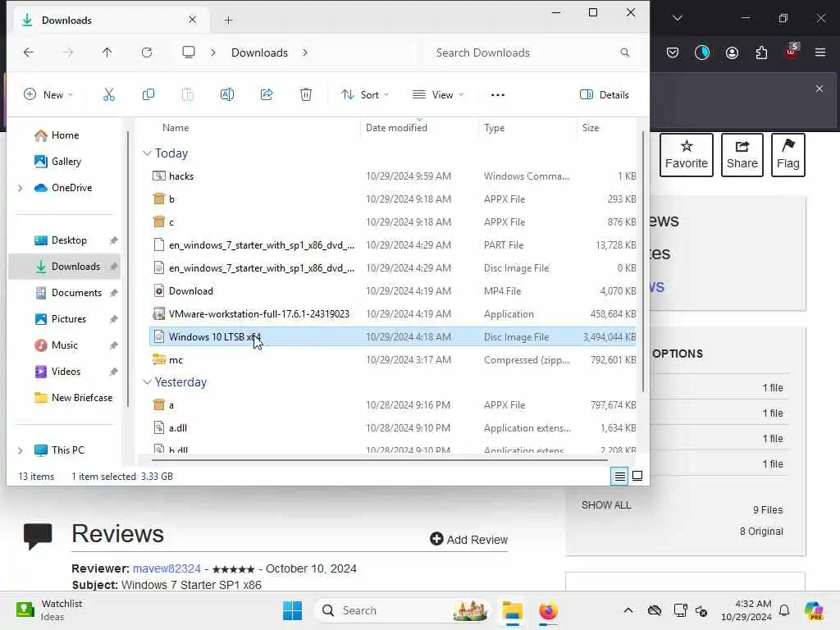Refresh the Downloads folder view
The width and height of the screenshot is (840, 630).
coord(147,52)
